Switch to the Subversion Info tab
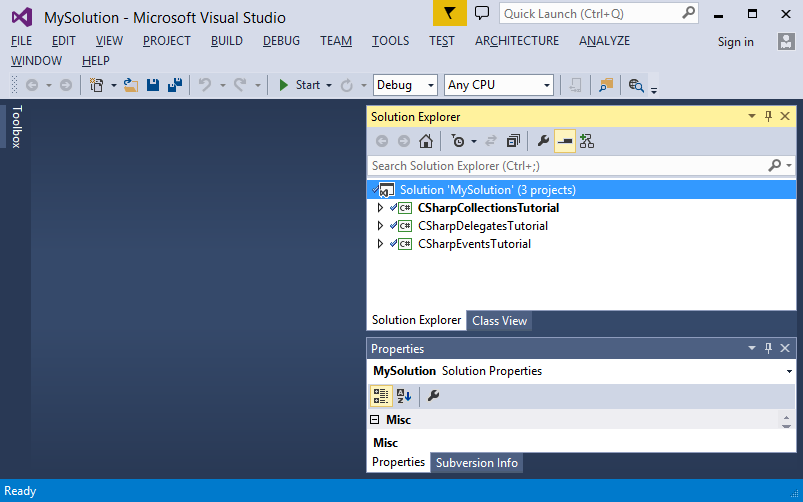 pos(477,463)
